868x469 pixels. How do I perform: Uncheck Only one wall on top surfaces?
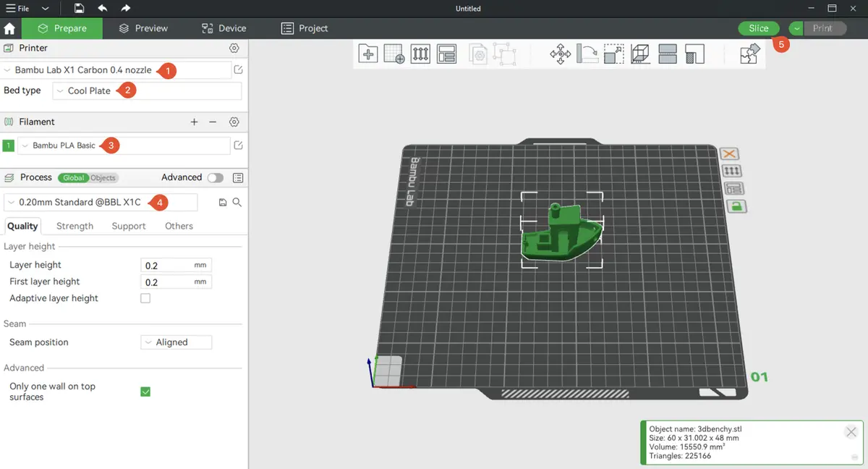pos(145,392)
